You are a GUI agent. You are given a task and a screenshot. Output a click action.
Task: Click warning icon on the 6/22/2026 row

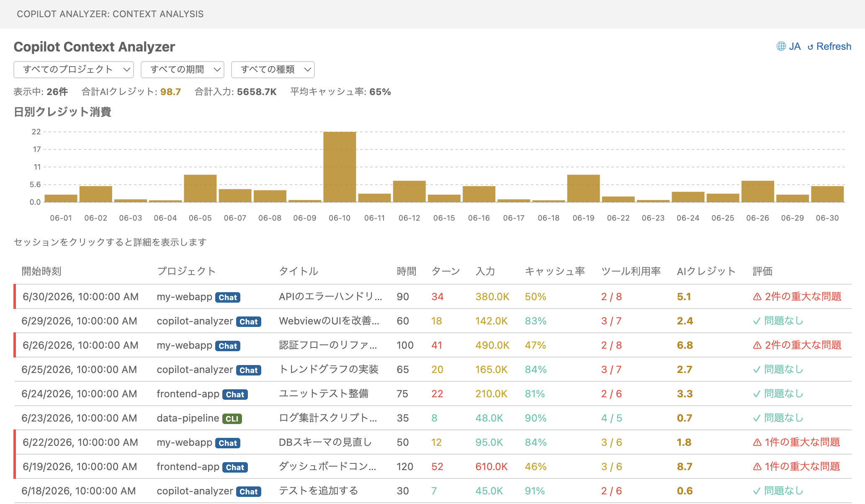(x=757, y=442)
